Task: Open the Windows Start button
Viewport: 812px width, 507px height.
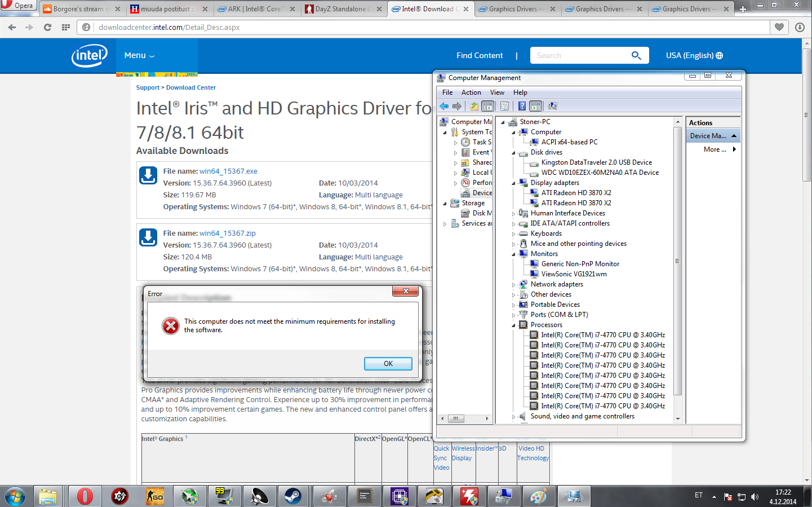Action: click(x=15, y=496)
